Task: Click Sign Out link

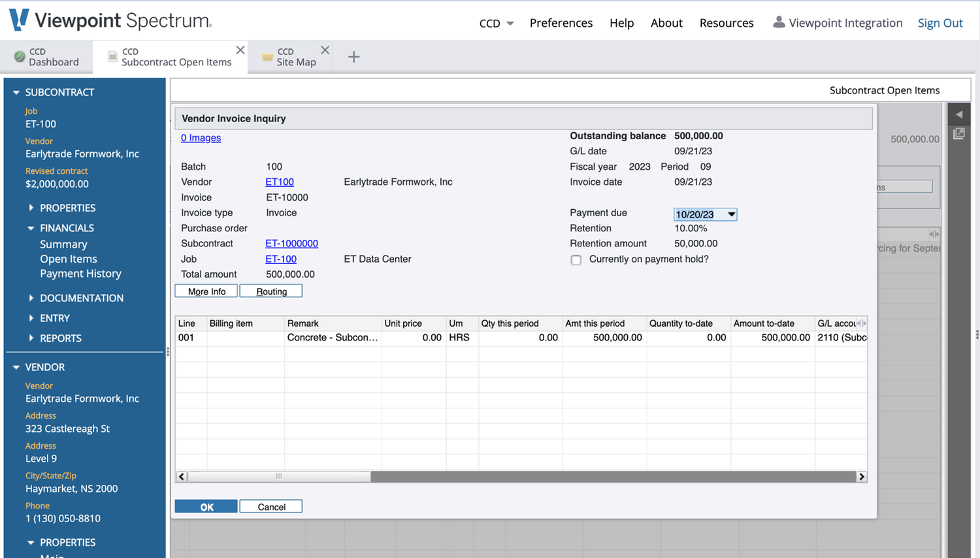Action: 940,23
